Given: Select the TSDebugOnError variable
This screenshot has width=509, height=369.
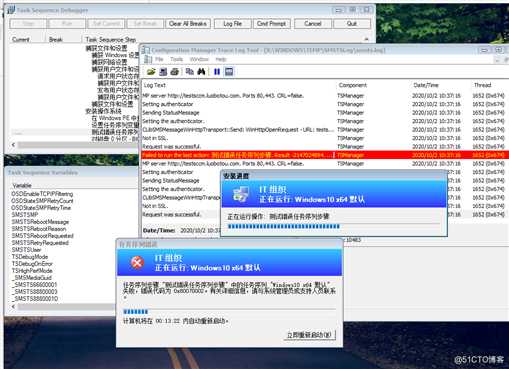Looking at the screenshot, I should (x=32, y=264).
